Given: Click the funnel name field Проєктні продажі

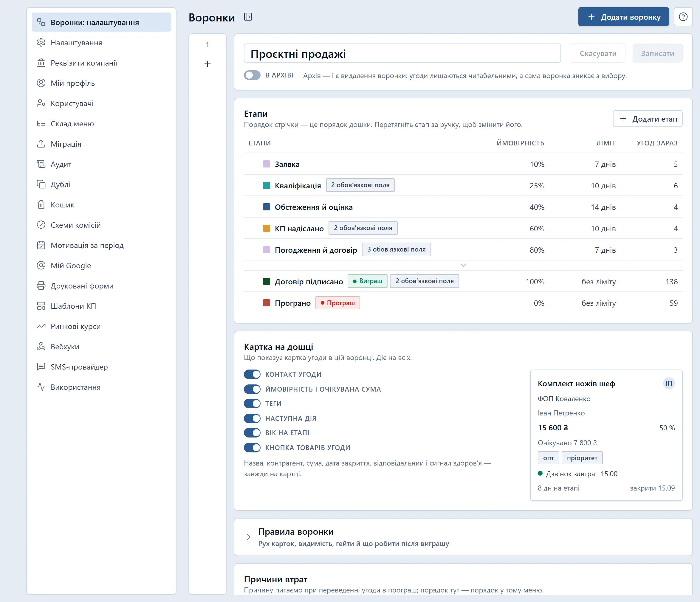Looking at the screenshot, I should 402,53.
